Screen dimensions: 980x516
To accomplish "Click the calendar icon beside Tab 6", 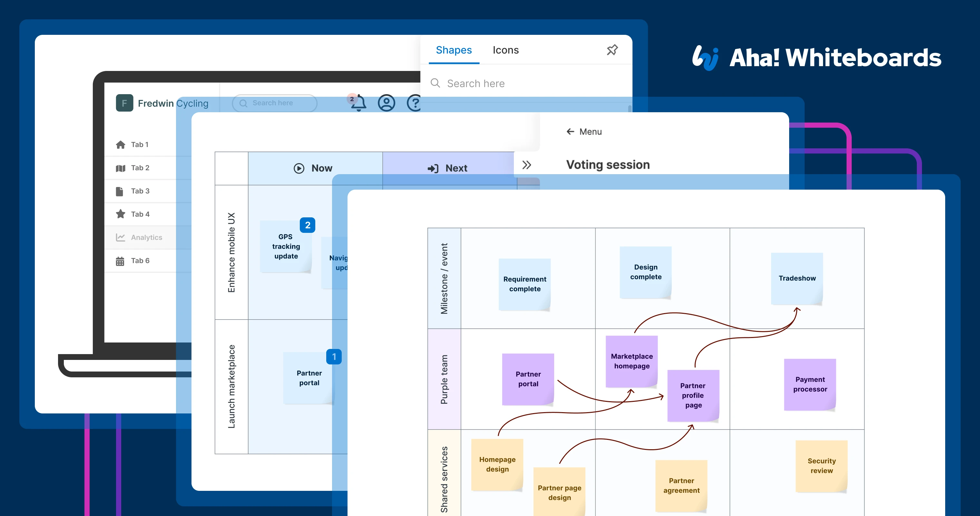I will 120,261.
